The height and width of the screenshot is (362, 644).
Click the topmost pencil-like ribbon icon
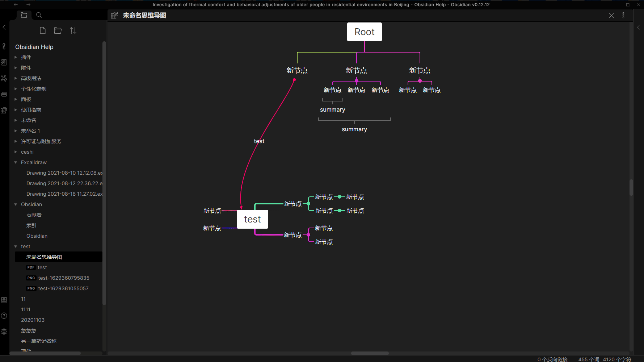(x=4, y=46)
